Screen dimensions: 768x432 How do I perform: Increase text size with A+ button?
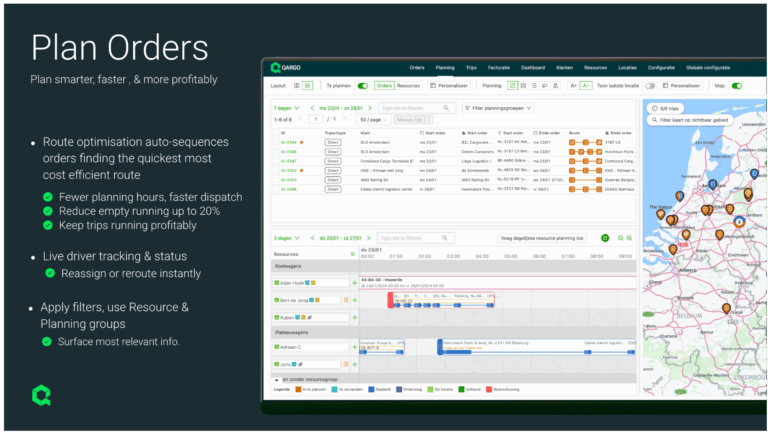coord(574,86)
